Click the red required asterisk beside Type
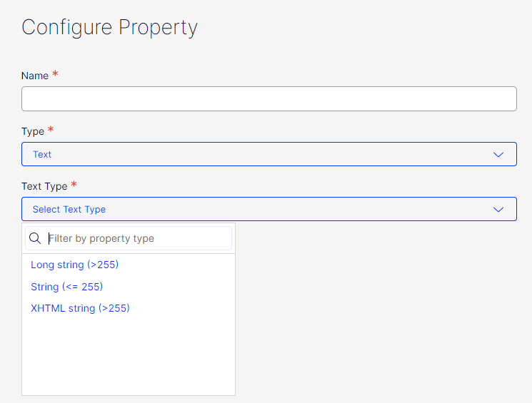The width and height of the screenshot is (532, 403). pos(51,131)
